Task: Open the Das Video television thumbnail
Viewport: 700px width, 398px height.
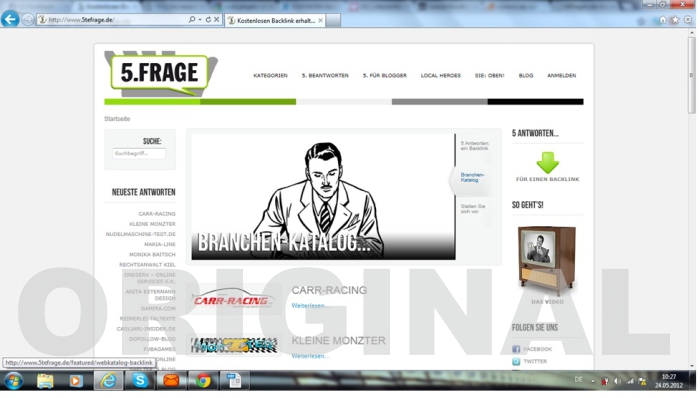Action: 547,261
